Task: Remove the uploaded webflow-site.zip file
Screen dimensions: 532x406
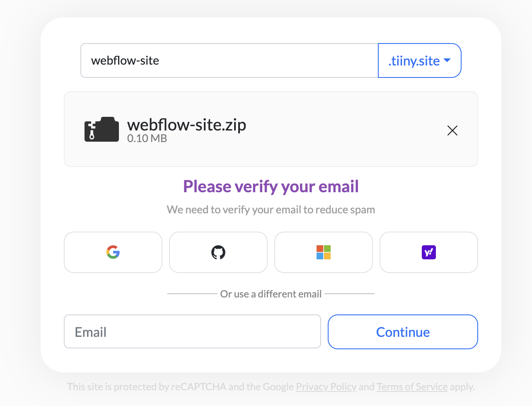Action: (x=452, y=130)
